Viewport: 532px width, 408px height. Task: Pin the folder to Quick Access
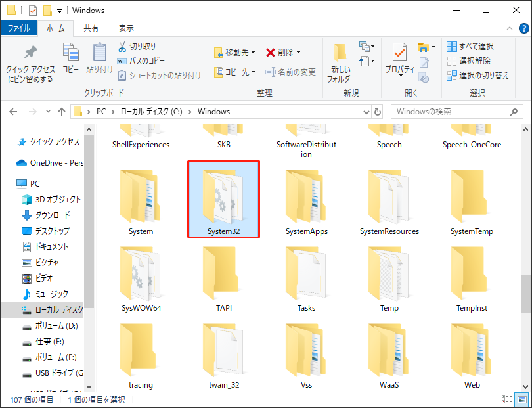tap(30, 64)
